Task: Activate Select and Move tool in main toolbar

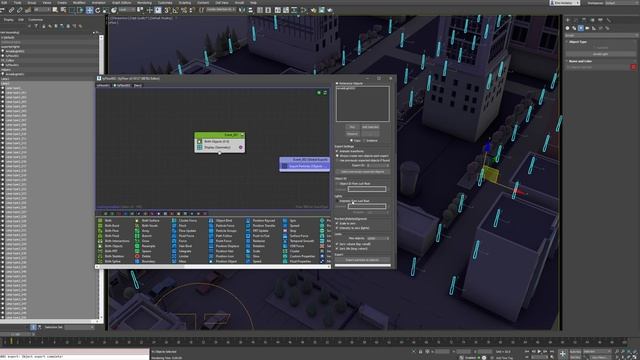Action: tap(89, 10)
